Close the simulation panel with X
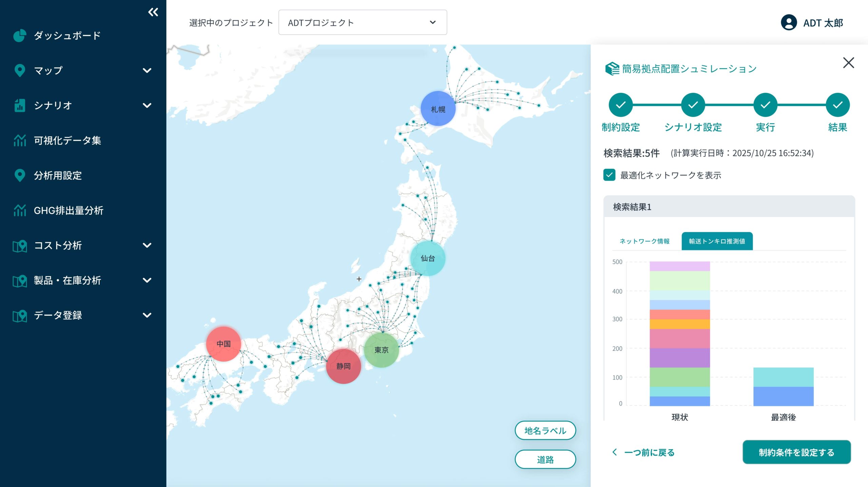The height and width of the screenshot is (487, 868). 848,63
